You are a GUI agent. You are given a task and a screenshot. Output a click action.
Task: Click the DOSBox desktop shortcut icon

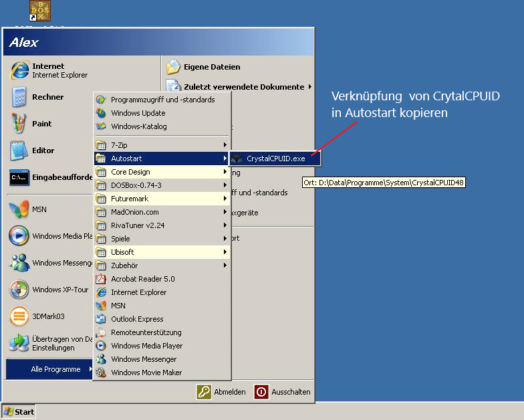pos(40,11)
